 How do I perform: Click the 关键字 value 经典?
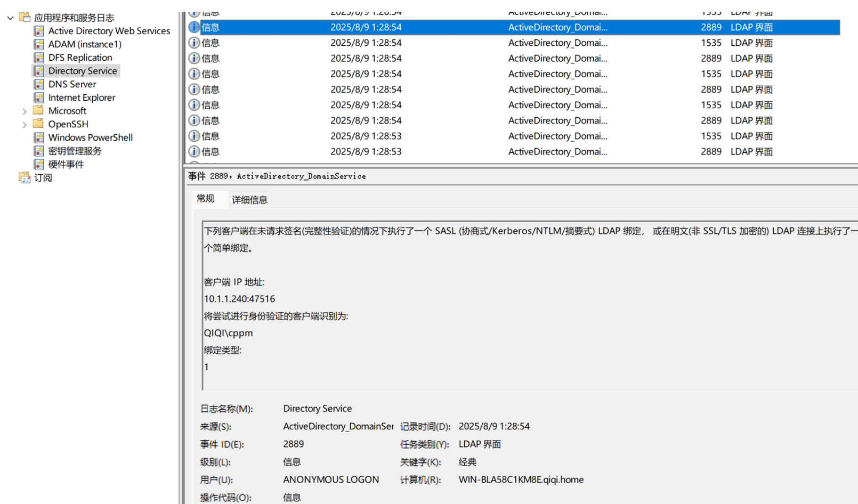coord(467,462)
